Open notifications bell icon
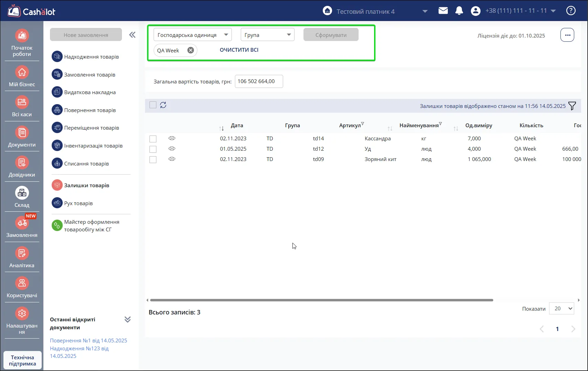This screenshot has width=588, height=371. click(459, 11)
